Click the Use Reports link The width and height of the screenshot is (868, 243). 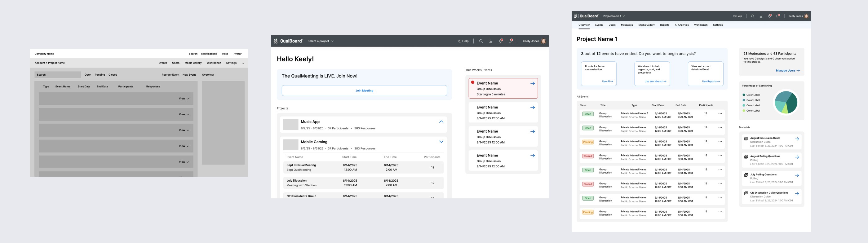click(x=711, y=82)
